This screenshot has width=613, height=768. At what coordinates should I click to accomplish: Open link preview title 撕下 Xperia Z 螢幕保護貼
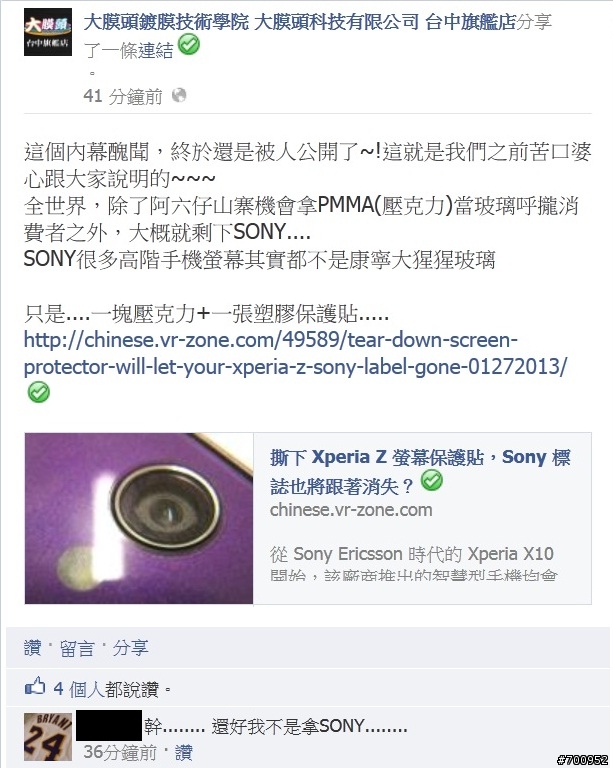(420, 471)
